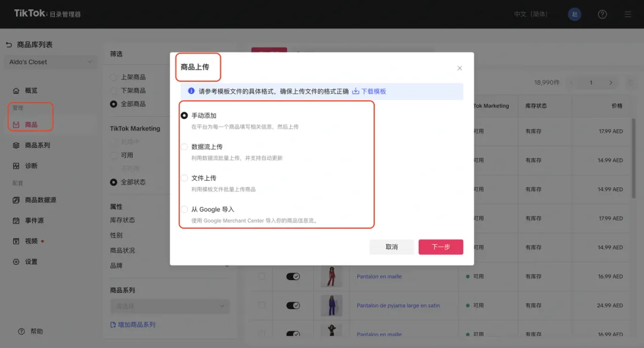
Task: Click the 库存状态 column header
Action: coord(535,106)
